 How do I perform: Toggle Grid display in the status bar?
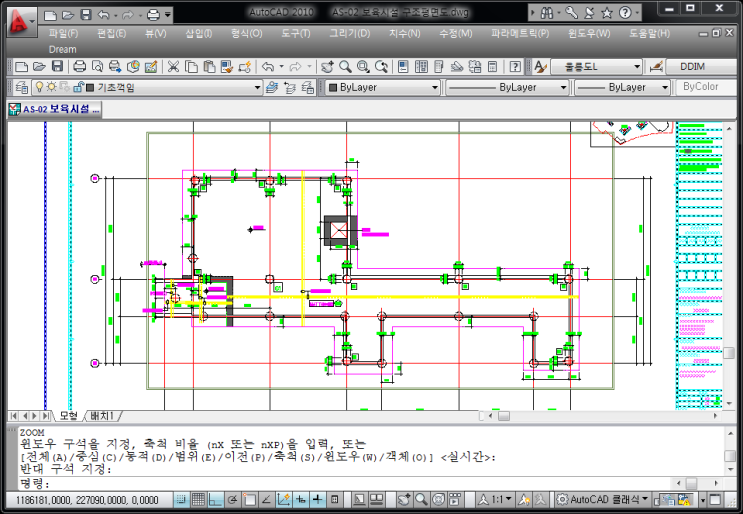198,499
